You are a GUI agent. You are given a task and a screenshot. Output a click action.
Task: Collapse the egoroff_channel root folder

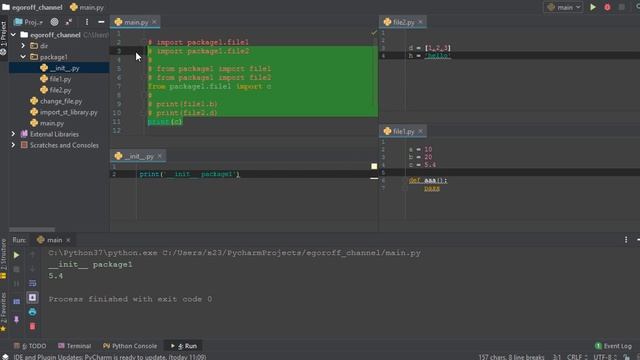[13, 35]
